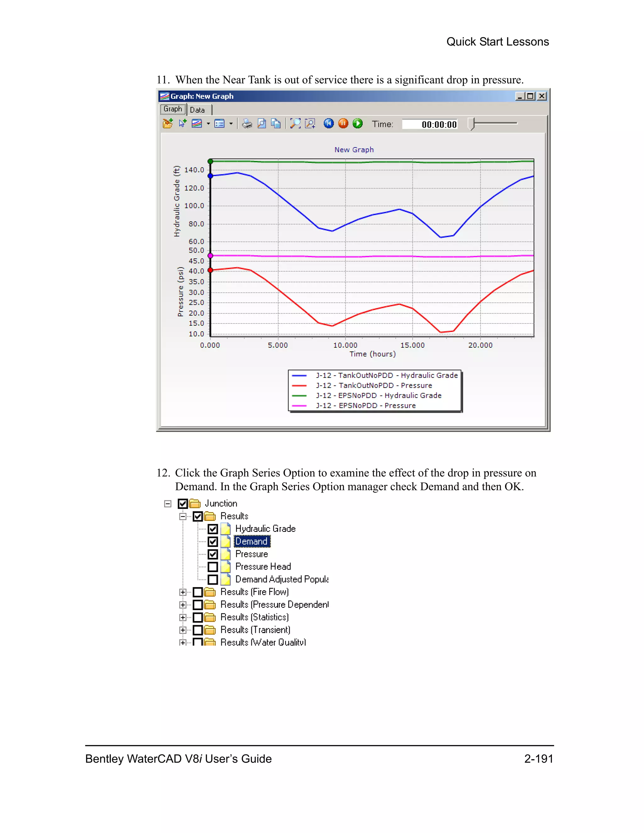Toggle the Results folder checkbox
This screenshot has height=833, width=644.
(x=197, y=516)
